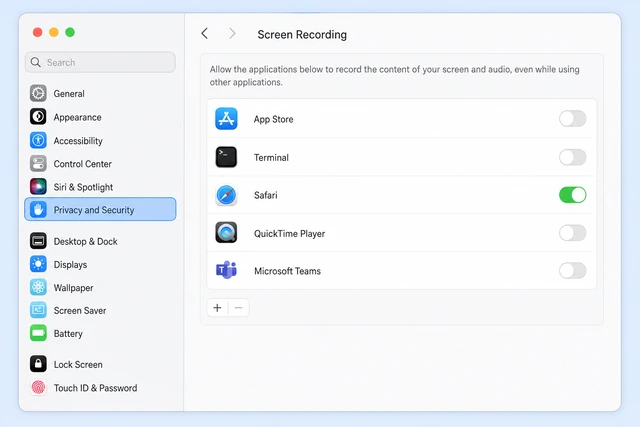Open Battery settings label
The image size is (640, 427).
(x=68, y=334)
